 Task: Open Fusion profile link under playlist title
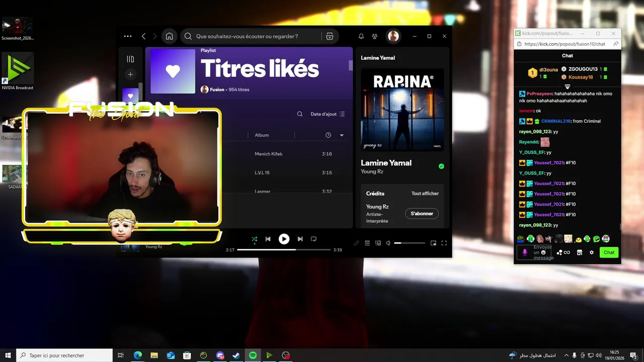click(217, 89)
